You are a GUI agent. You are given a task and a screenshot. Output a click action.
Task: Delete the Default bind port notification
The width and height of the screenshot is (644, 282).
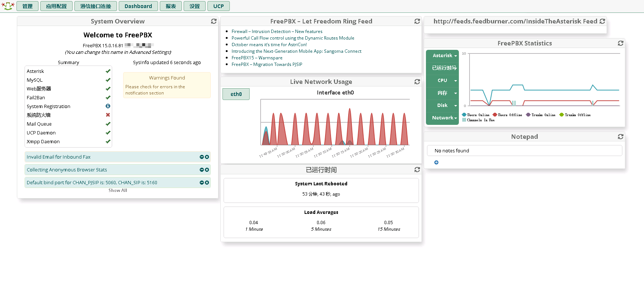click(x=207, y=183)
